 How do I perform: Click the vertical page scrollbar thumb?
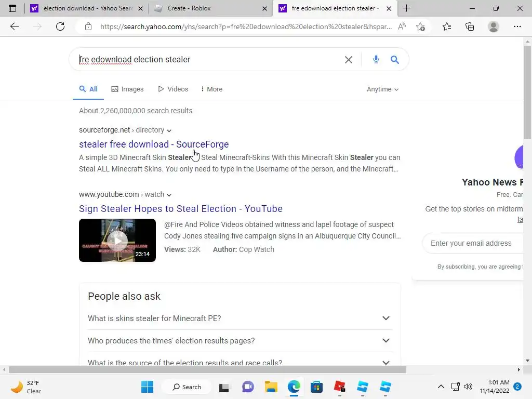click(x=527, y=92)
